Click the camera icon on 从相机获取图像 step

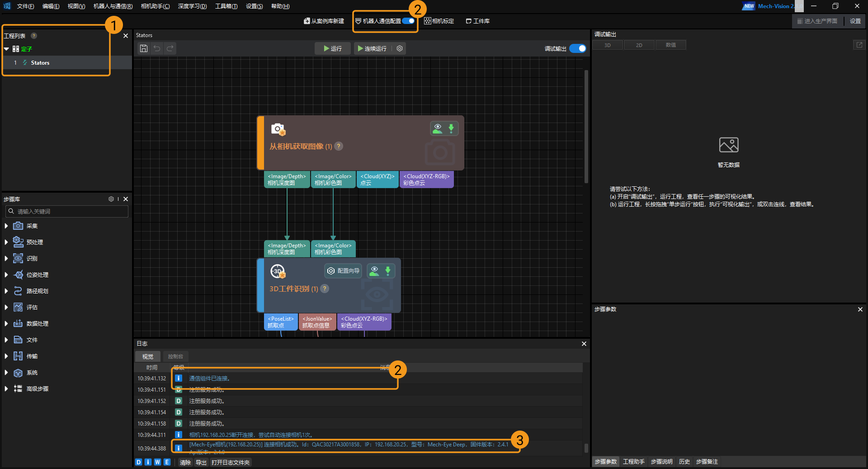[x=278, y=129]
